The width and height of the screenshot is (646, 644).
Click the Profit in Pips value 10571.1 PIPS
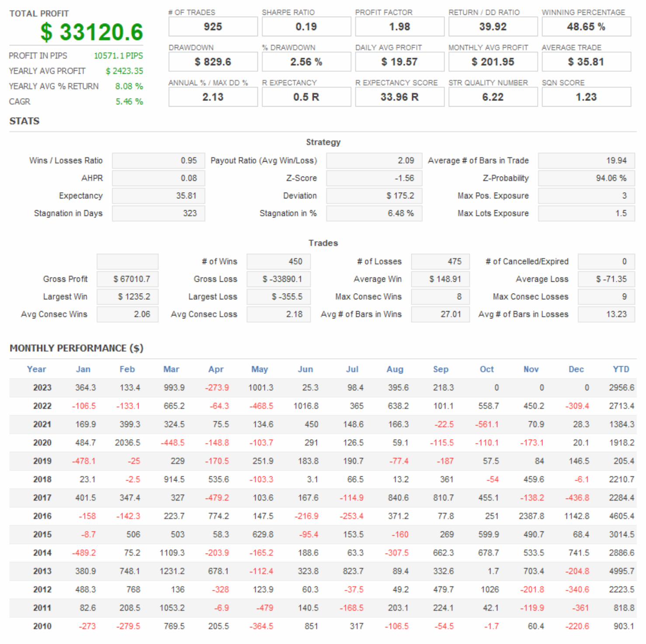click(118, 55)
